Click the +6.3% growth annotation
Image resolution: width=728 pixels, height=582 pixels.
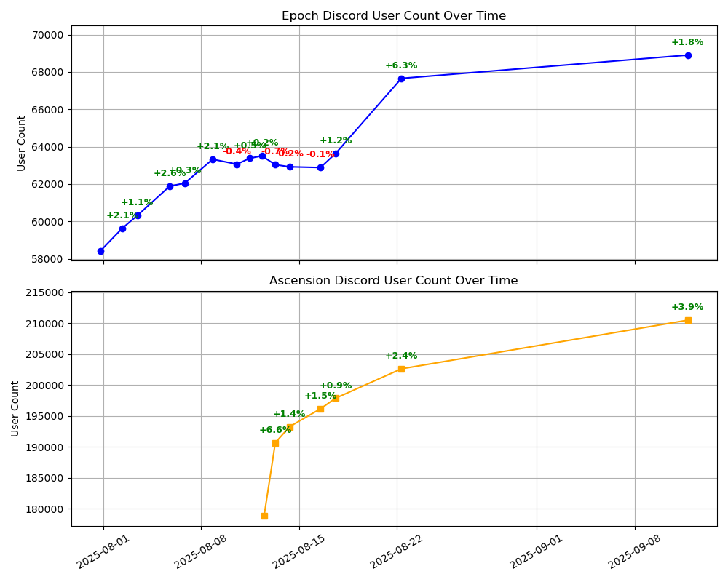pyautogui.click(x=401, y=65)
